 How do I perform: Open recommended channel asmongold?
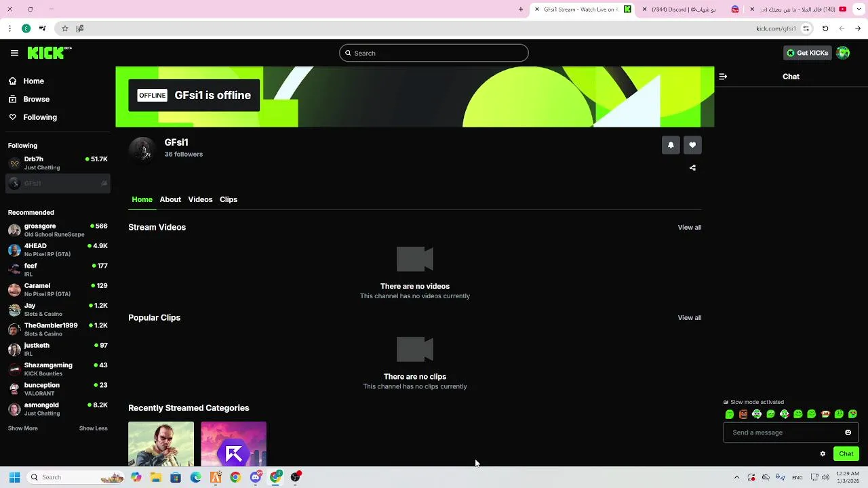click(x=58, y=409)
